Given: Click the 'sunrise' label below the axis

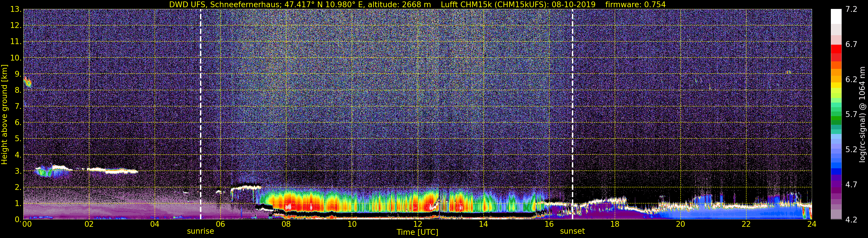Looking at the screenshot, I should tap(201, 231).
